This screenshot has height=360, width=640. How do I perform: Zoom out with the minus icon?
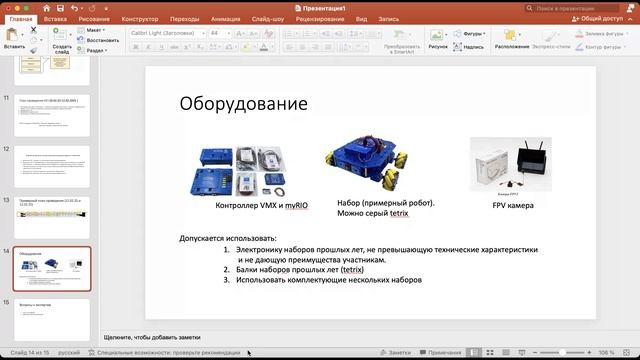[535, 352]
